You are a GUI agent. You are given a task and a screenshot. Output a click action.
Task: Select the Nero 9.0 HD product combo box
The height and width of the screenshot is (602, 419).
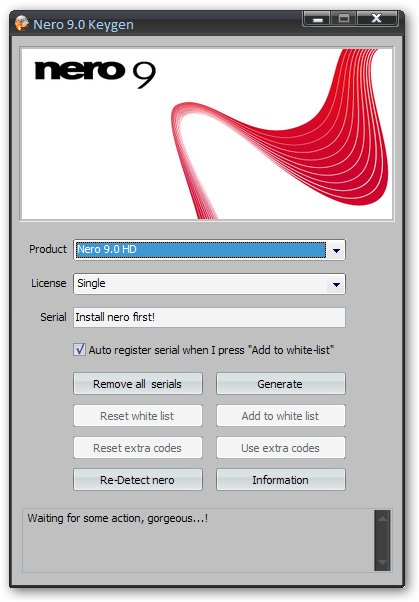tap(209, 250)
